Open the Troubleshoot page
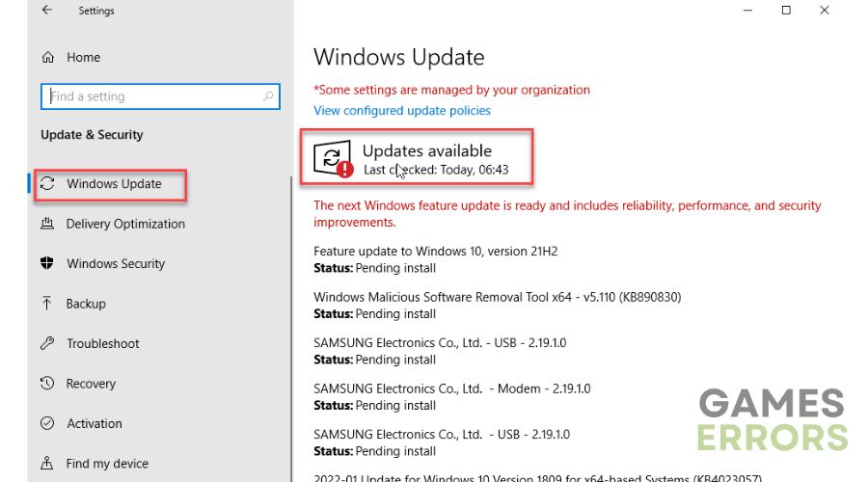 (x=103, y=343)
